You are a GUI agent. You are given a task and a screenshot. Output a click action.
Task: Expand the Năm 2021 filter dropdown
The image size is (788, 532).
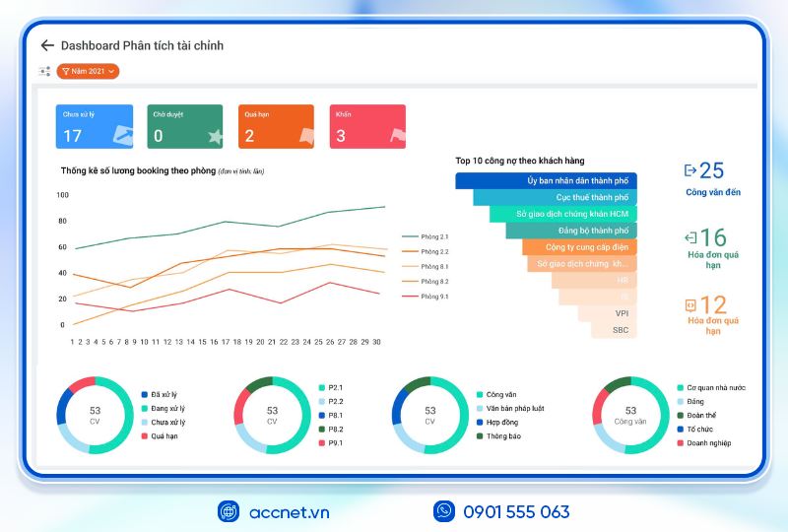point(88,71)
